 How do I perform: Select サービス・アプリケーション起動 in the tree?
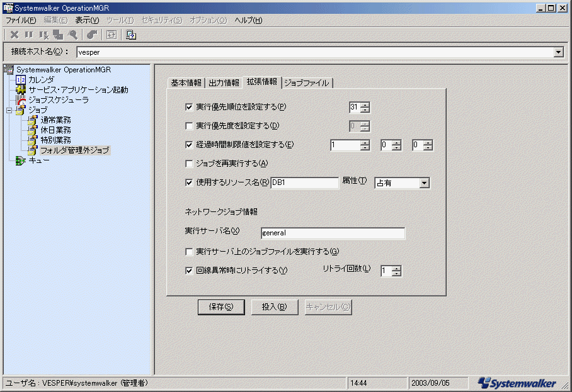pyautogui.click(x=79, y=89)
